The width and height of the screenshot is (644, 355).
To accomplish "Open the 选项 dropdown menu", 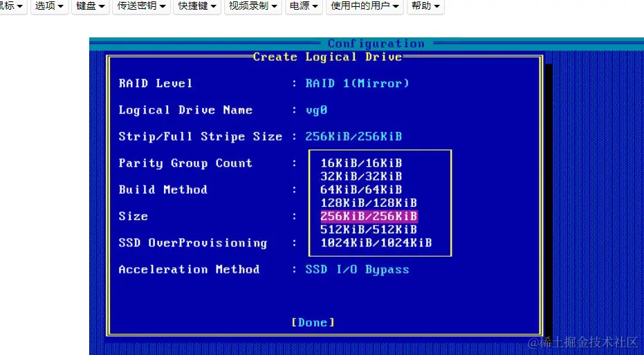I will [49, 6].
